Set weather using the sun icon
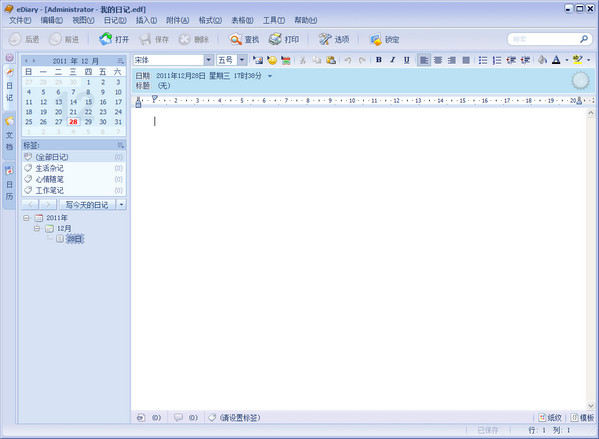This screenshot has width=599, height=439. click(x=580, y=80)
